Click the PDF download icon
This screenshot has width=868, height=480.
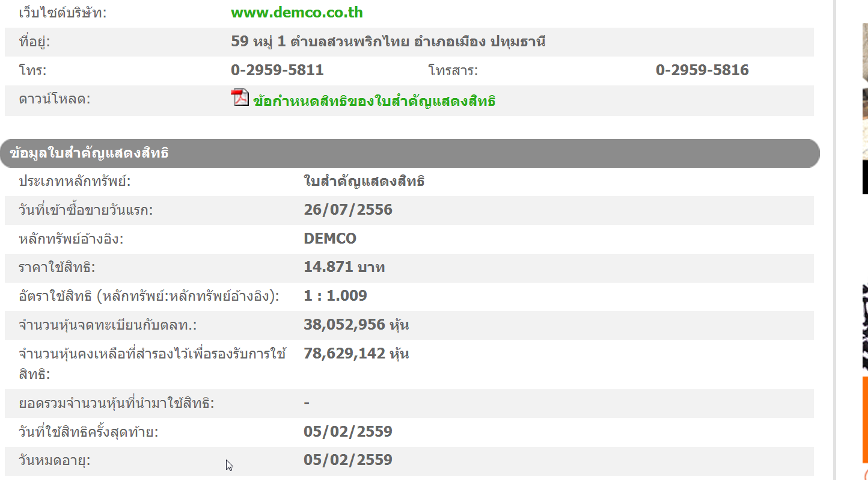240,97
